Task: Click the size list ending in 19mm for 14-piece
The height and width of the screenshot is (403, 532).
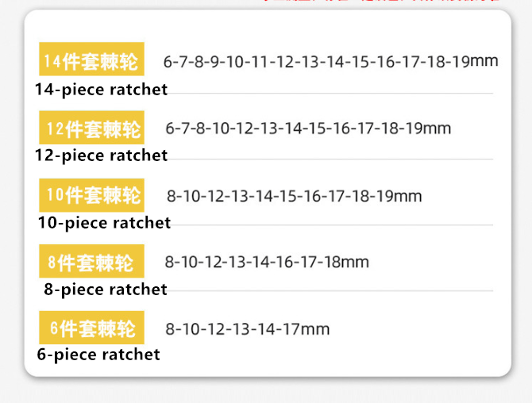Action: 331,61
